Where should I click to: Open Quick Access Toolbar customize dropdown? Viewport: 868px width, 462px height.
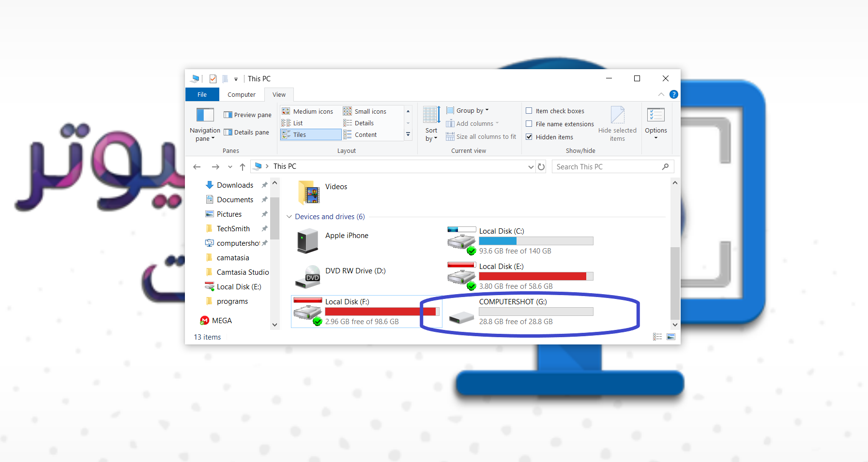[x=236, y=79]
